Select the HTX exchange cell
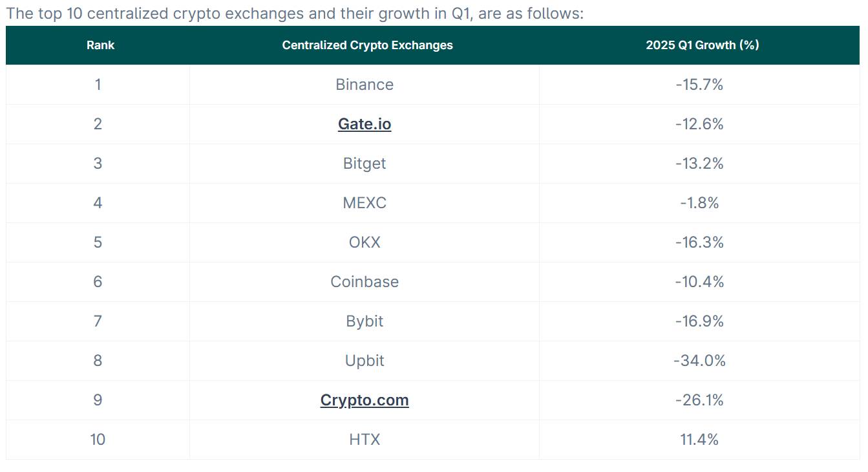Image resolution: width=868 pixels, height=472 pixels. coord(365,440)
